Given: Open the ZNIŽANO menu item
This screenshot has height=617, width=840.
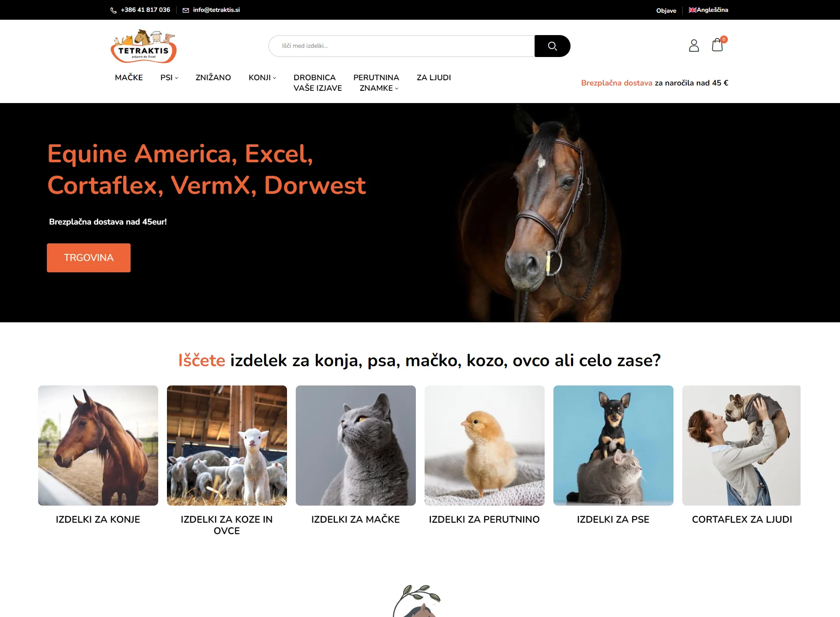Looking at the screenshot, I should pyautogui.click(x=213, y=78).
